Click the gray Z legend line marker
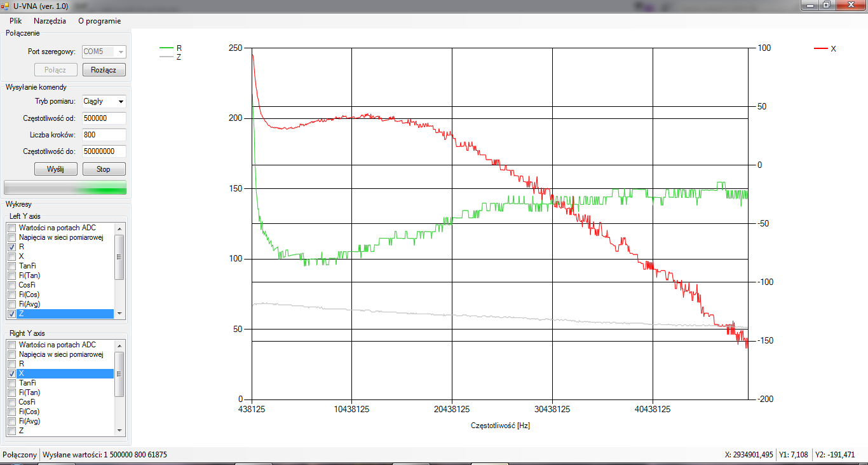The image size is (868, 465). pos(166,57)
